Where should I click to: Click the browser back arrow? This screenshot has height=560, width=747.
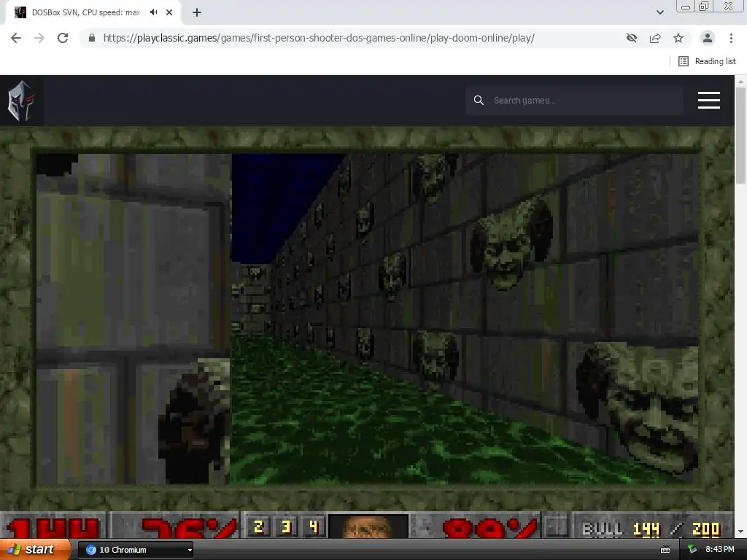(x=16, y=38)
